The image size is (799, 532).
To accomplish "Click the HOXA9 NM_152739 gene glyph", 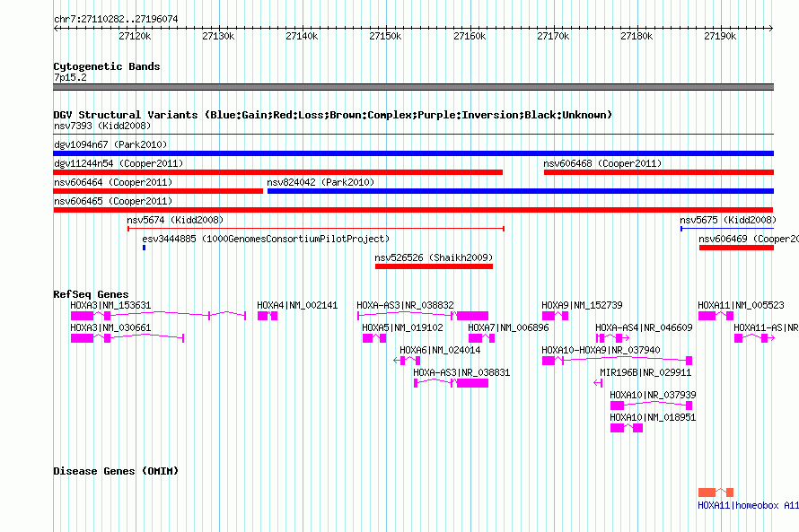I will pos(555,316).
